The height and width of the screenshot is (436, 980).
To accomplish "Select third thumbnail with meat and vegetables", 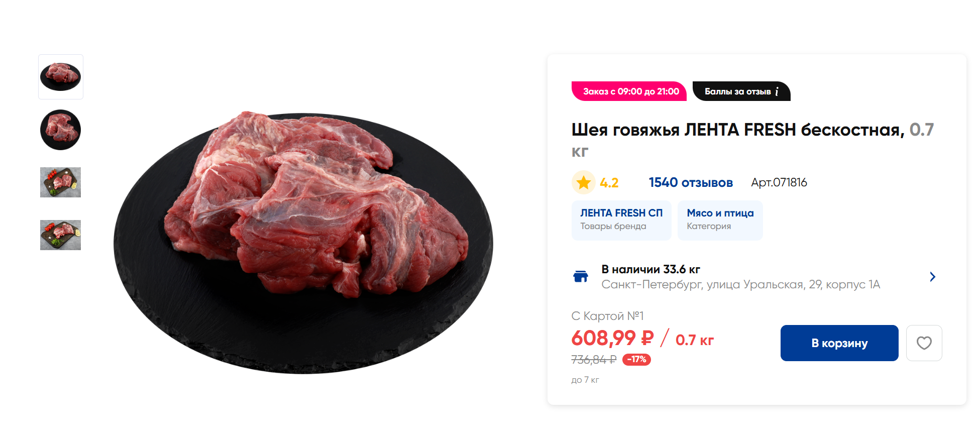I will tap(61, 182).
